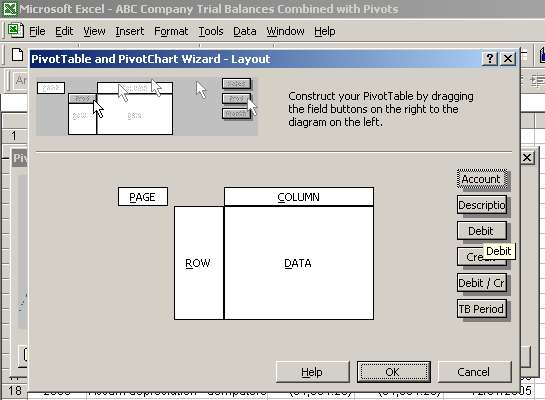Open the Tools menu
Image resolution: width=545 pixels, height=400 pixels.
[211, 31]
